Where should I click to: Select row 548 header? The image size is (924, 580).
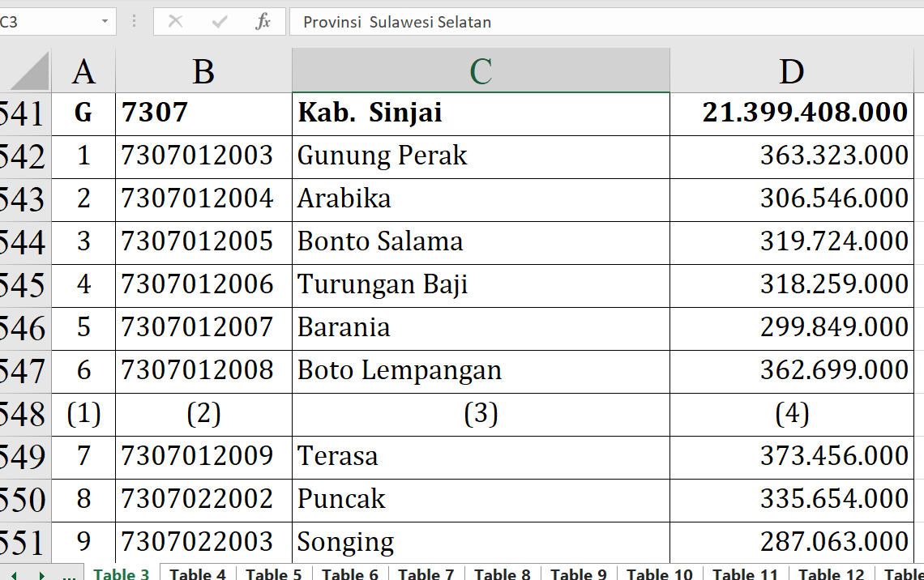pos(24,415)
